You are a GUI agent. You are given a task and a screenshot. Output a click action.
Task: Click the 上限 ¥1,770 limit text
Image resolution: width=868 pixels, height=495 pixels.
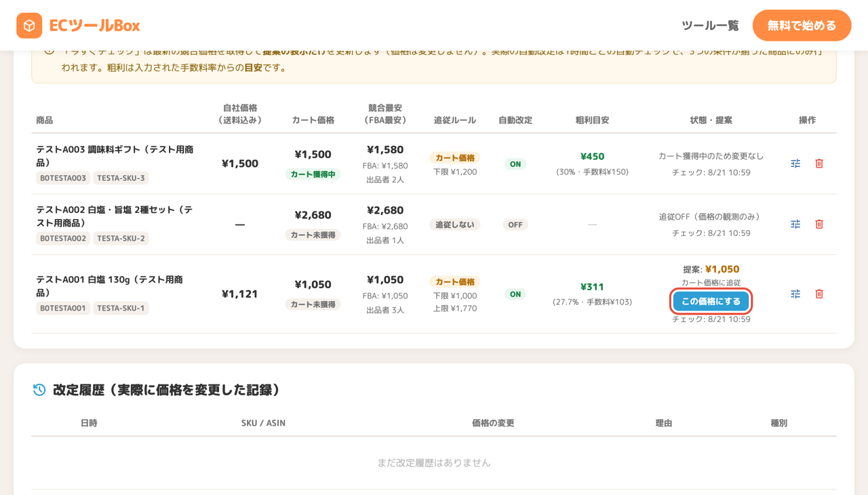pos(455,309)
